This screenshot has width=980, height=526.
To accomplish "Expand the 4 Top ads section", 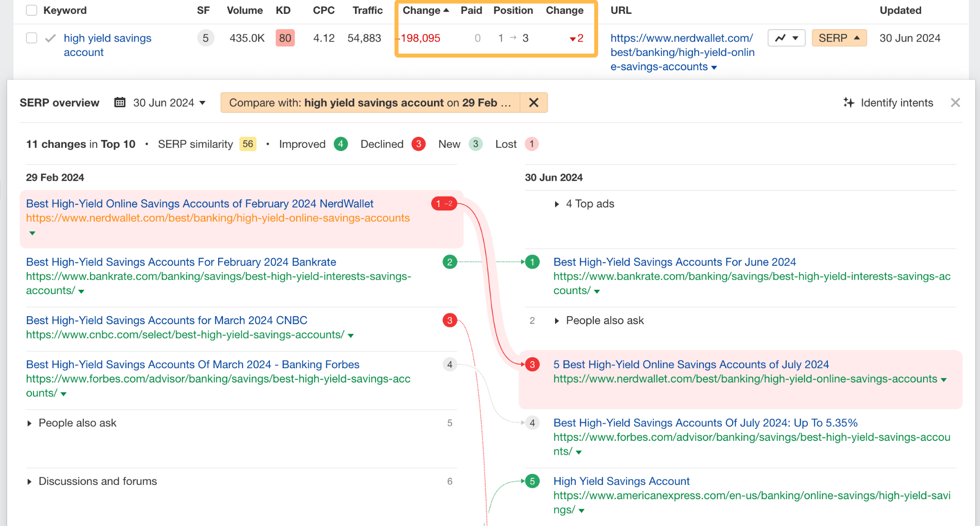I will (x=584, y=204).
